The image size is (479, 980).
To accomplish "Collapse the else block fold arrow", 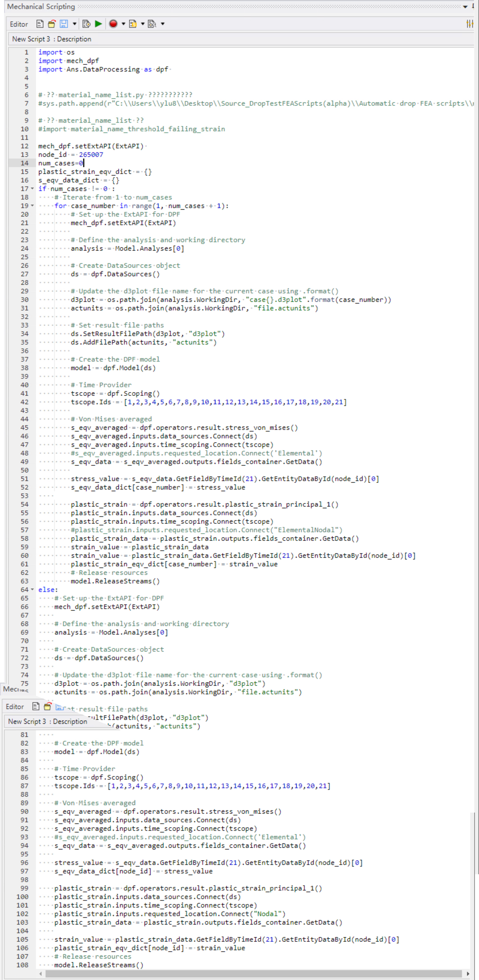I will 32,590.
